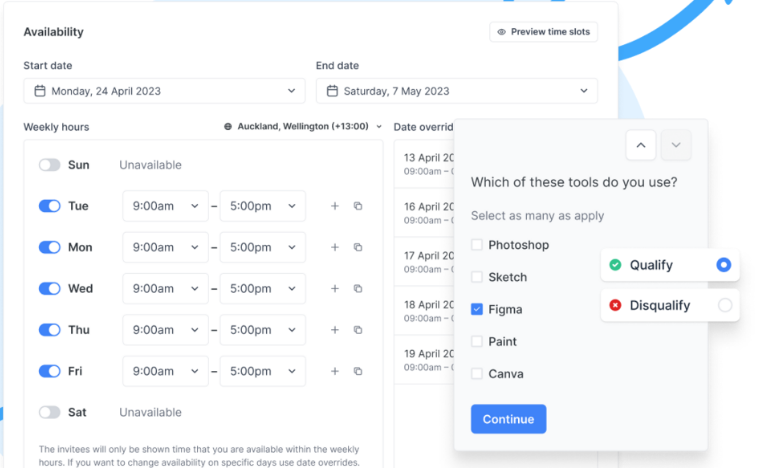This screenshot has width=758, height=468.
Task: Add a time range for Wed
Action: click(x=335, y=289)
